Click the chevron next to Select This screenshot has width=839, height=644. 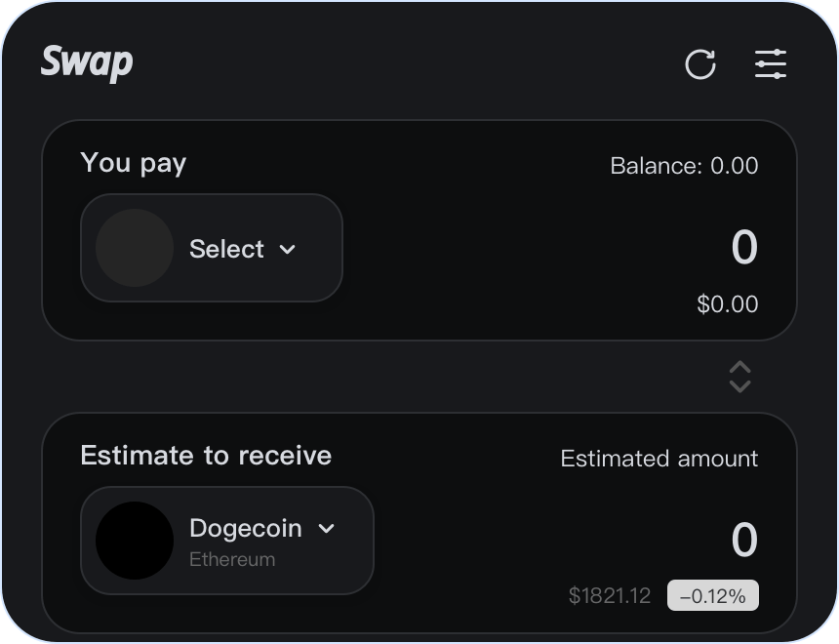click(x=288, y=249)
